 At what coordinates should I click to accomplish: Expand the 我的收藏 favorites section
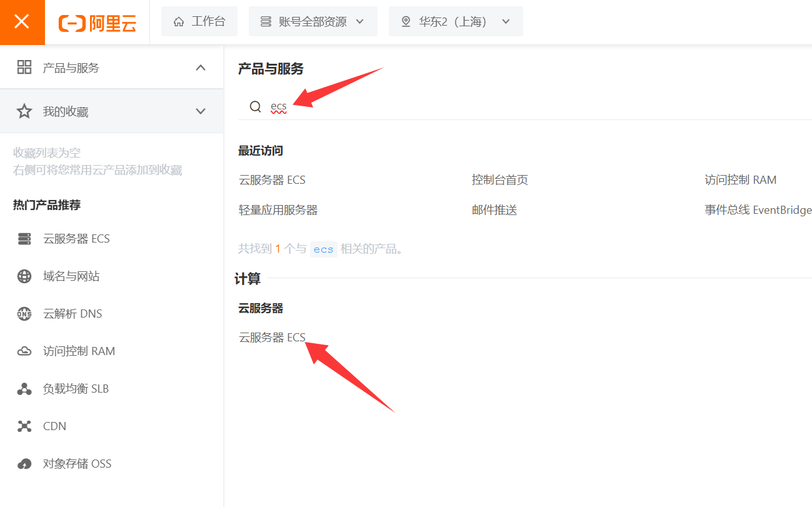tap(201, 111)
